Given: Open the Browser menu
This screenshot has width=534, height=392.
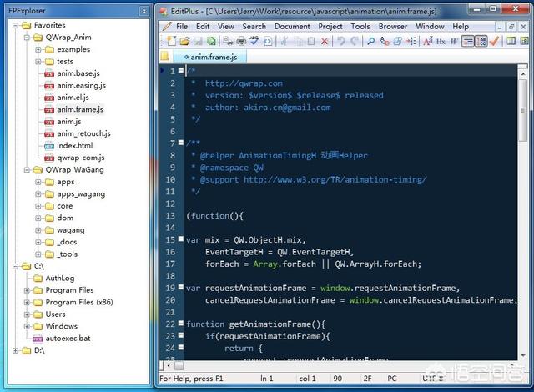Looking at the screenshot, I should coord(393,26).
